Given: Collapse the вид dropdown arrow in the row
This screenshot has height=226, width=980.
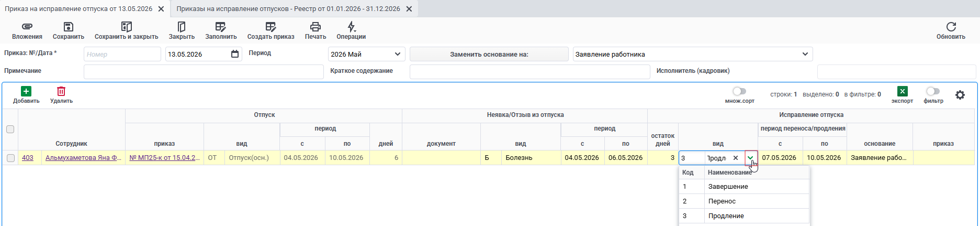Looking at the screenshot, I should pos(751,158).
